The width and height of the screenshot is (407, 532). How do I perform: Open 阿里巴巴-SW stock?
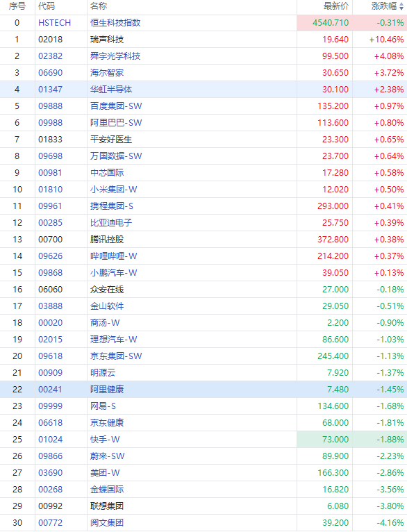pos(116,122)
